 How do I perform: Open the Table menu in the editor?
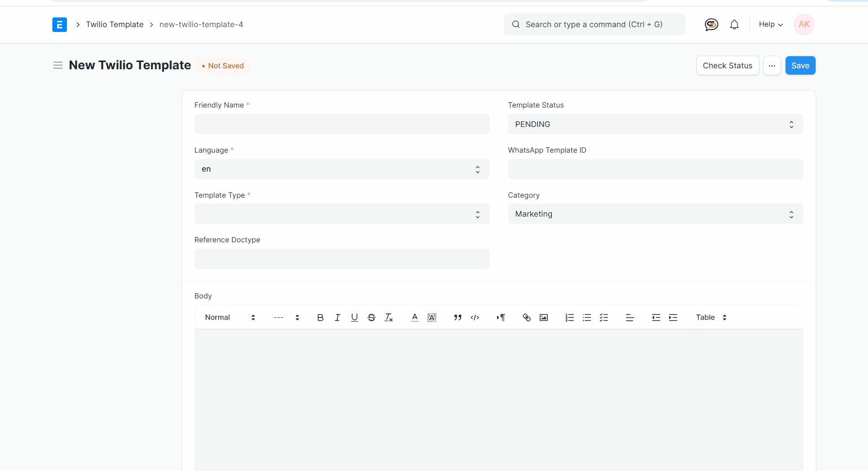point(709,317)
